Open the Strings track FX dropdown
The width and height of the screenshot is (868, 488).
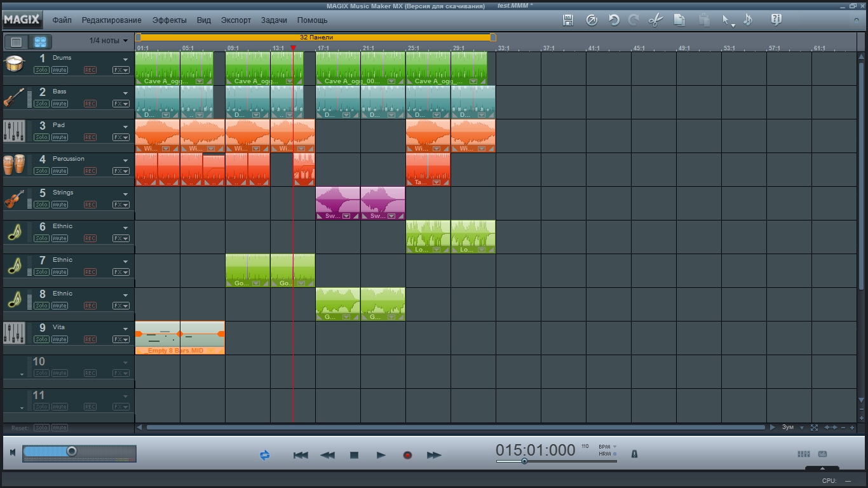click(121, 205)
